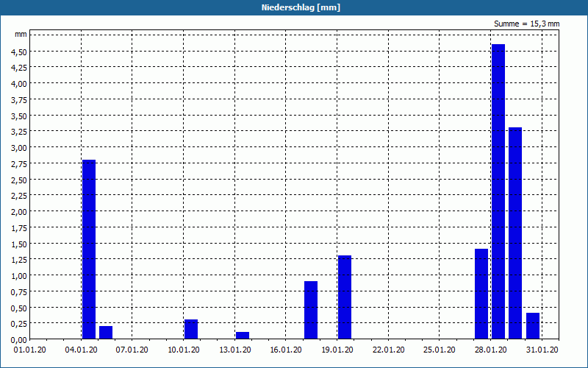This screenshot has width=588, height=368.
Task: Click the y-axis value 4,50
Action: click(x=19, y=52)
